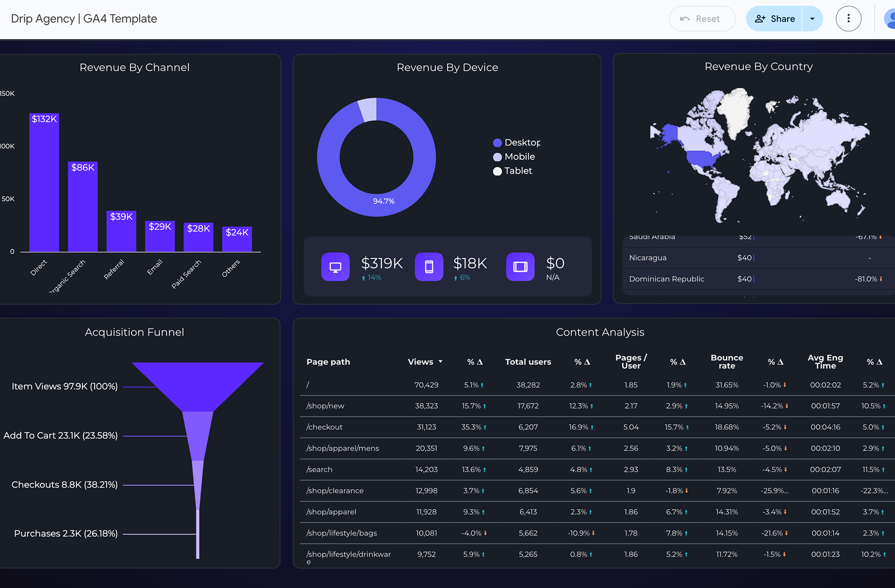Click the tablet revenue icon
The image size is (895, 588).
click(x=520, y=267)
